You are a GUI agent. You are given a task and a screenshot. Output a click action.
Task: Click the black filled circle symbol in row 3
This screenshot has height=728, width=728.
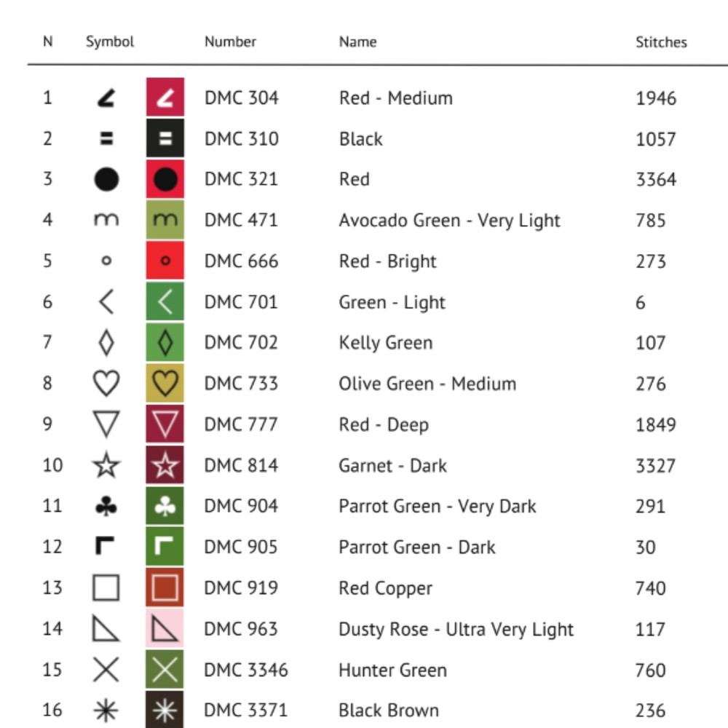pyautogui.click(x=106, y=179)
